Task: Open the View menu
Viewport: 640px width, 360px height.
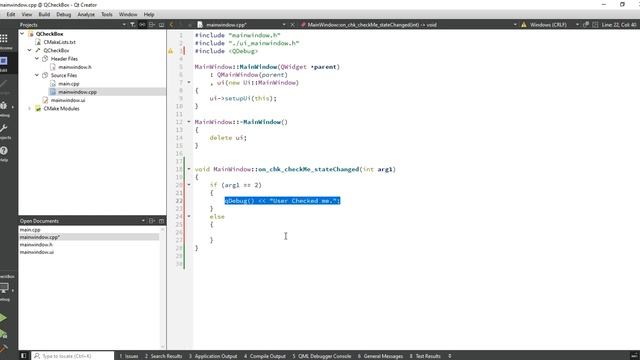Action: click(x=27, y=14)
